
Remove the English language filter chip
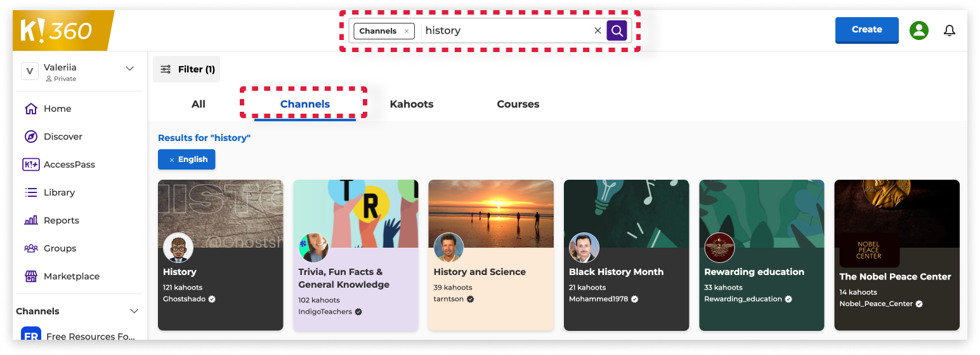(x=172, y=160)
